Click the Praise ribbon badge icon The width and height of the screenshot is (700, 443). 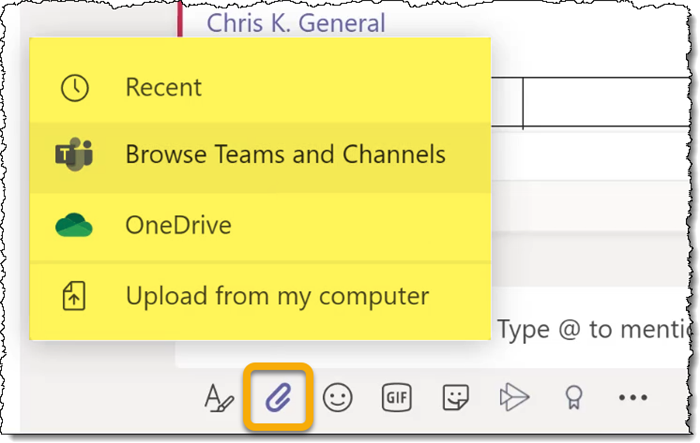(x=573, y=398)
